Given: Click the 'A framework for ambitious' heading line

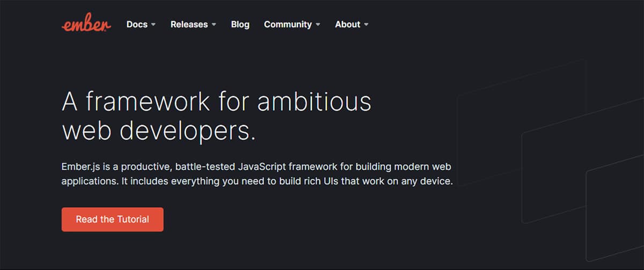Looking at the screenshot, I should pyautogui.click(x=216, y=101).
